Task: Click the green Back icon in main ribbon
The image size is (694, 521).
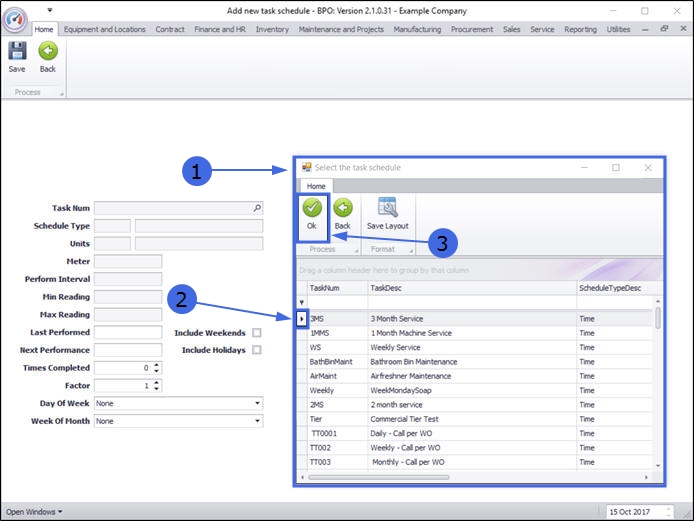Action: 48,51
